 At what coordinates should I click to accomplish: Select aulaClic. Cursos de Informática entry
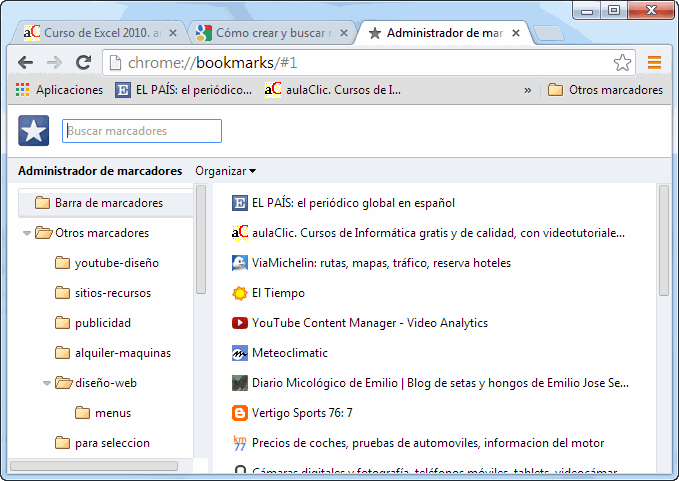438,233
